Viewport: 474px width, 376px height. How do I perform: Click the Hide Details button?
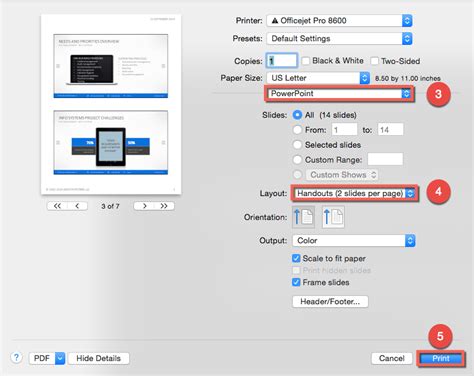coord(99,358)
